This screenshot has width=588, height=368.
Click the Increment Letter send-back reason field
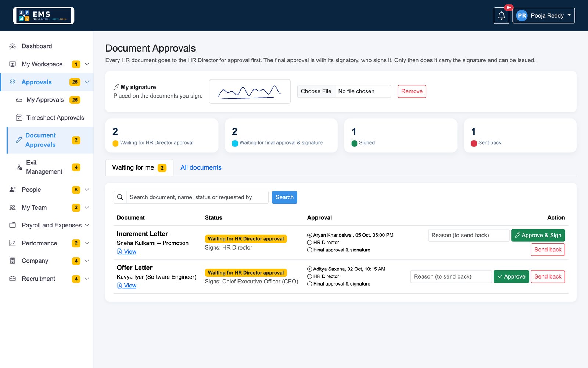pyautogui.click(x=469, y=235)
